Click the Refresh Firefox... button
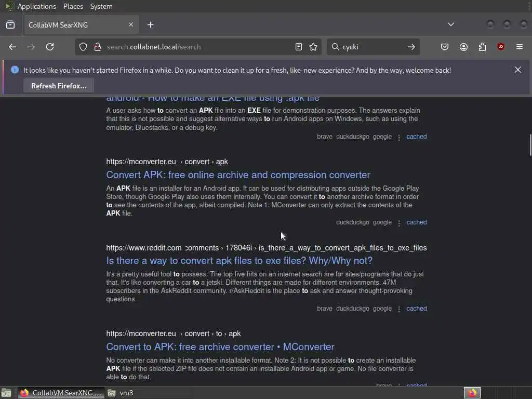The image size is (532, 399). point(59,86)
